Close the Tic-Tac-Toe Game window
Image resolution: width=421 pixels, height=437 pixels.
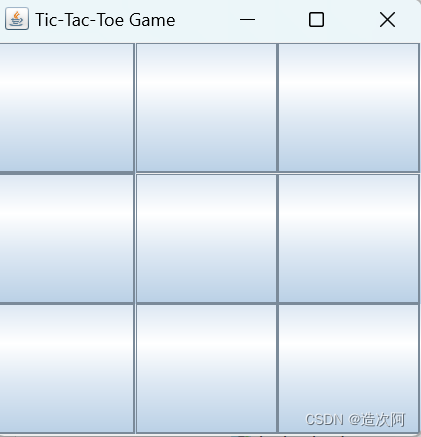pos(387,20)
